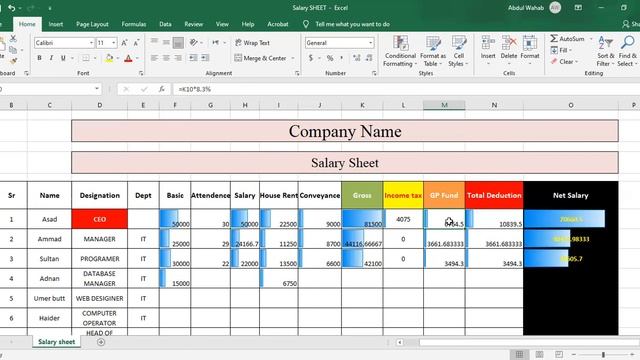
Task: Click the Format Painter brush icon
Action: 13,61
